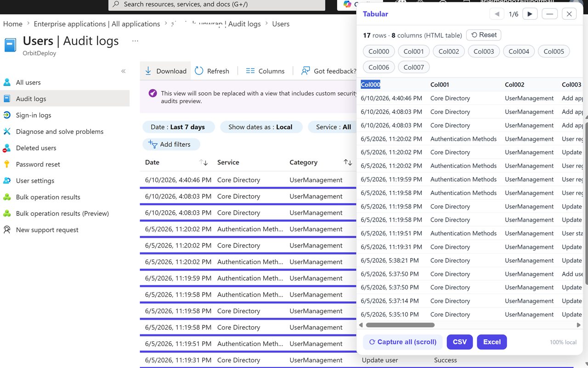Click the Users | Audit logs book icon

click(x=10, y=45)
